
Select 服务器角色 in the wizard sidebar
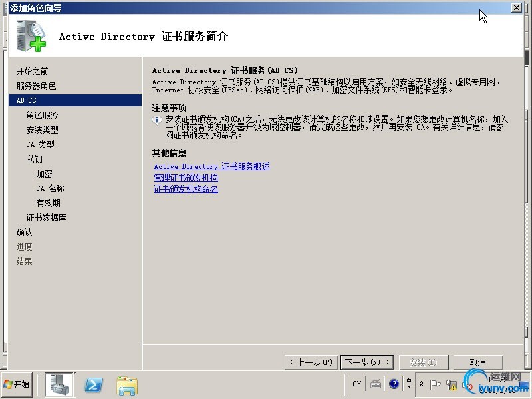click(37, 86)
